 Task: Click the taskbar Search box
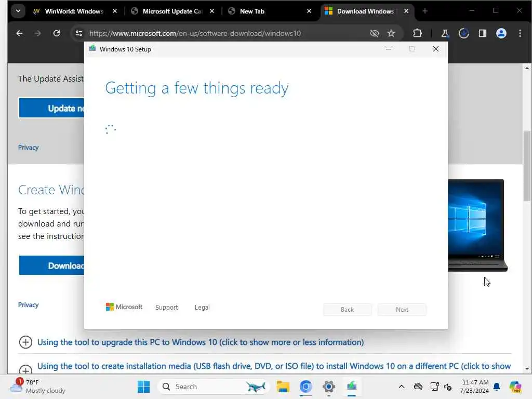click(213, 387)
